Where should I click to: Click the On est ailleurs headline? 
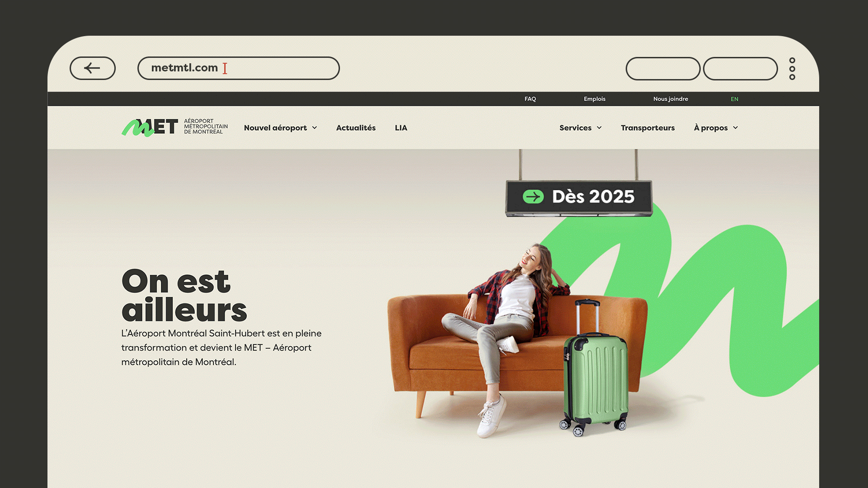184,296
